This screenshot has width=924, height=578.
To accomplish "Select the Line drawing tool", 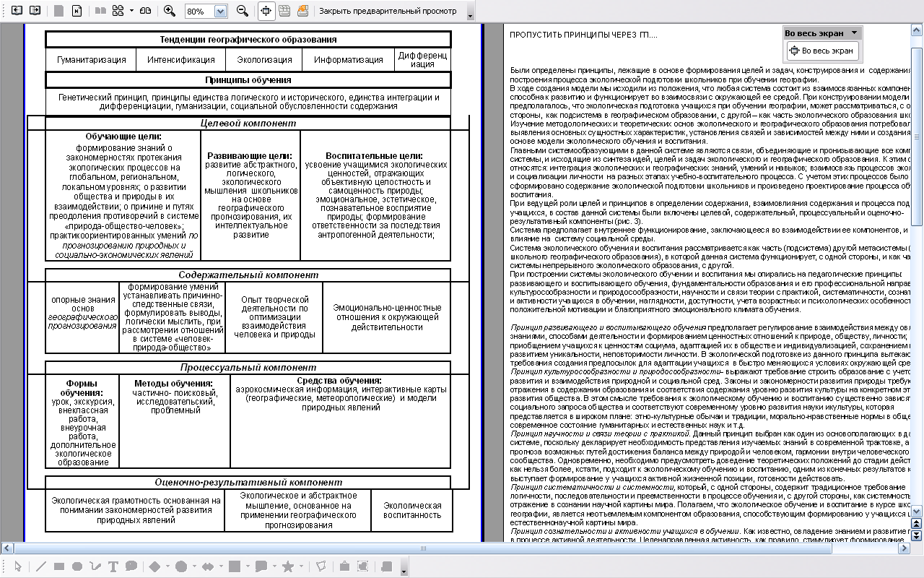I will click(x=41, y=566).
